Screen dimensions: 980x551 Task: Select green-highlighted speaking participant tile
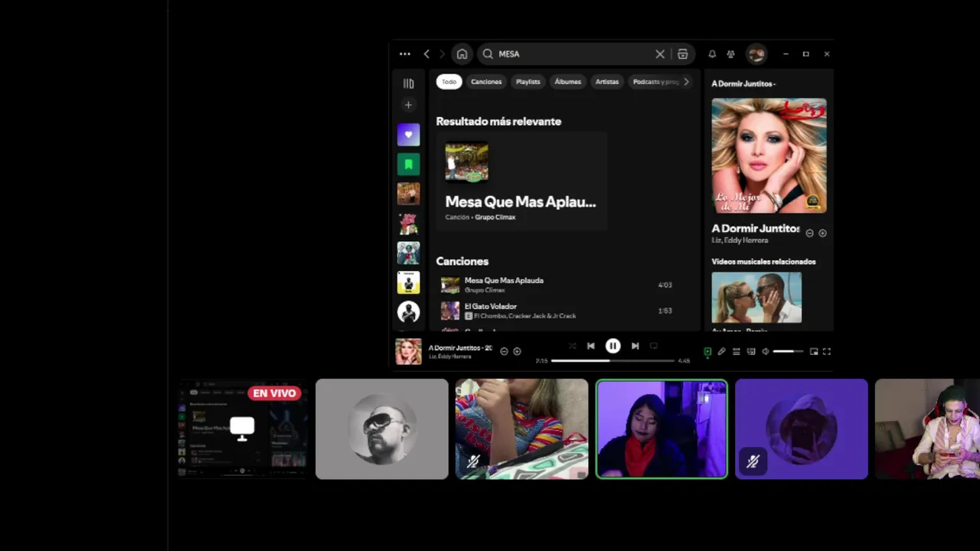(x=661, y=429)
